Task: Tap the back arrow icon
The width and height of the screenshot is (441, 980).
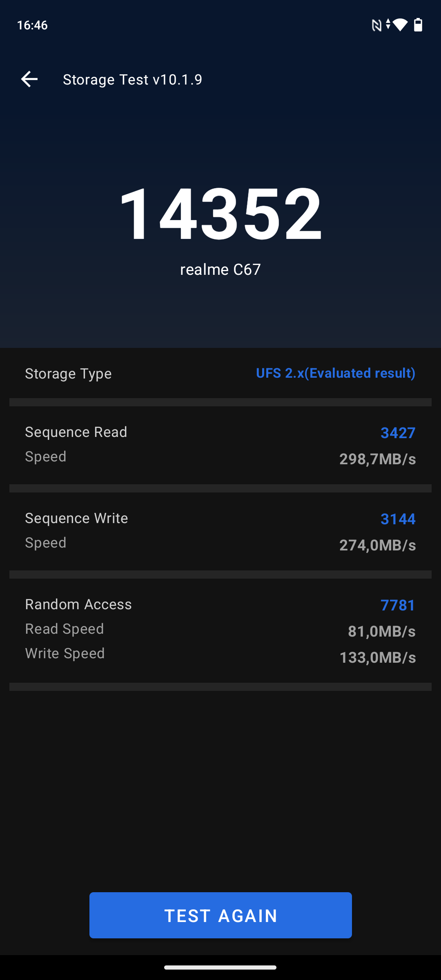Action: point(29,79)
